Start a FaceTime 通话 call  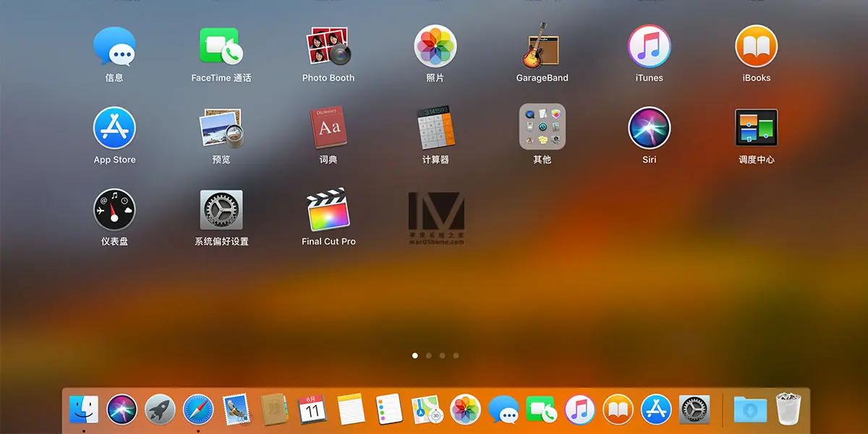pos(221,47)
